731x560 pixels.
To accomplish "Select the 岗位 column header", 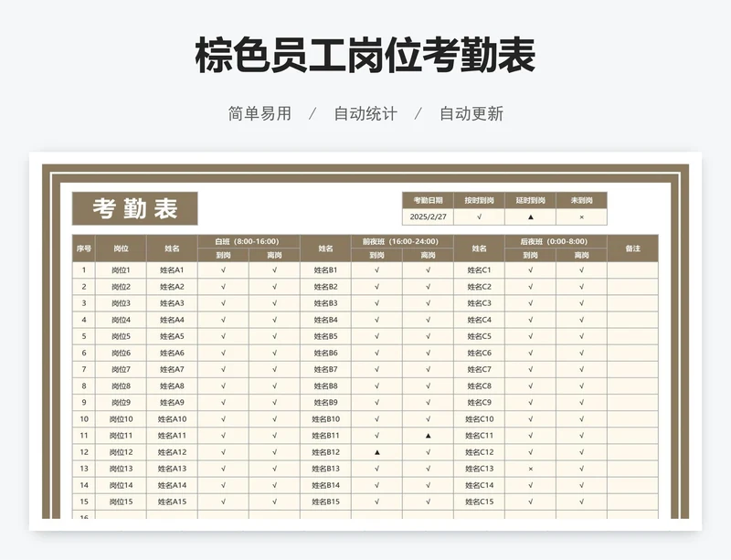I will click(121, 248).
